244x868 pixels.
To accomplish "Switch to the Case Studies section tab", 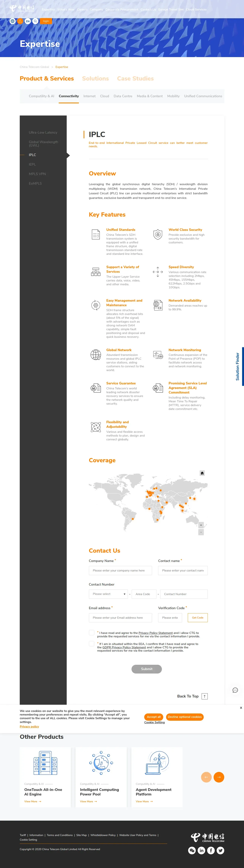I will [135, 79].
